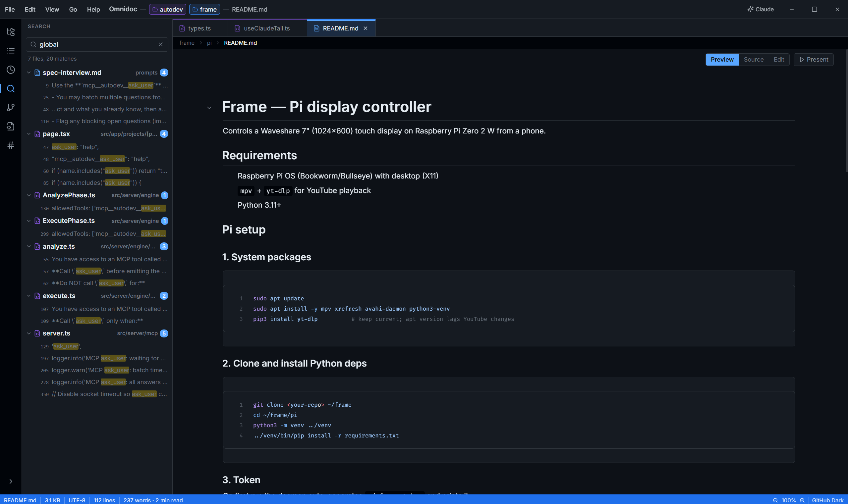Open the View menu
848x504 pixels.
[x=52, y=9]
